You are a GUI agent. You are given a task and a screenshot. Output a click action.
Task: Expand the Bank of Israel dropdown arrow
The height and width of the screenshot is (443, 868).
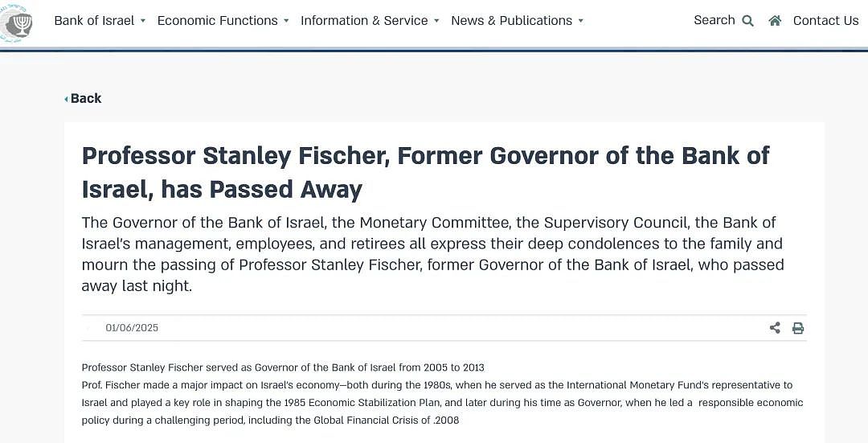143,21
